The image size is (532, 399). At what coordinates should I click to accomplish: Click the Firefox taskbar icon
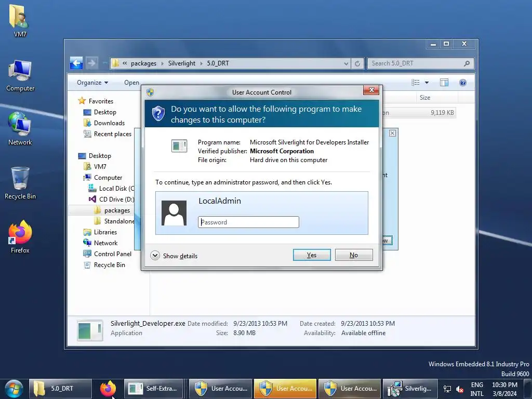(108, 389)
